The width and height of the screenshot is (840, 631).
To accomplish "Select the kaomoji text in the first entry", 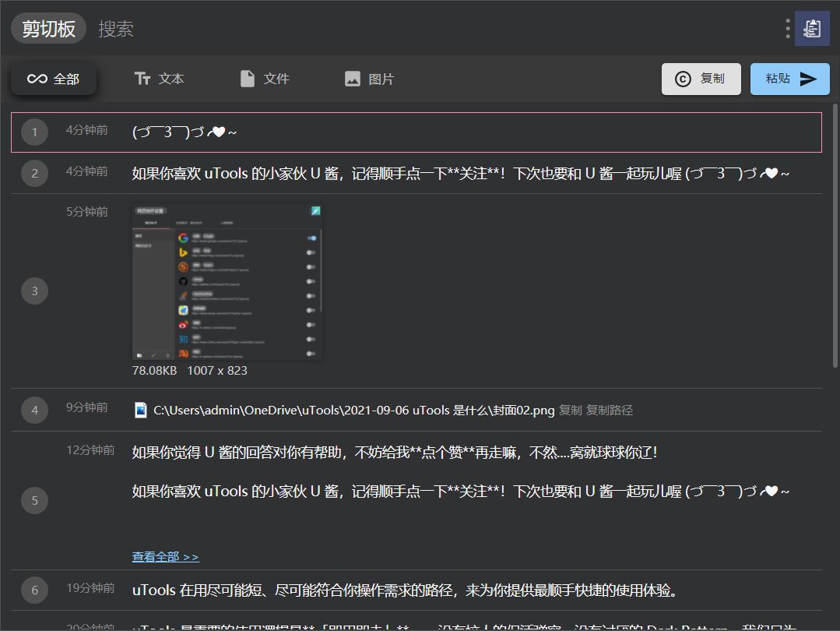I will pos(185,132).
